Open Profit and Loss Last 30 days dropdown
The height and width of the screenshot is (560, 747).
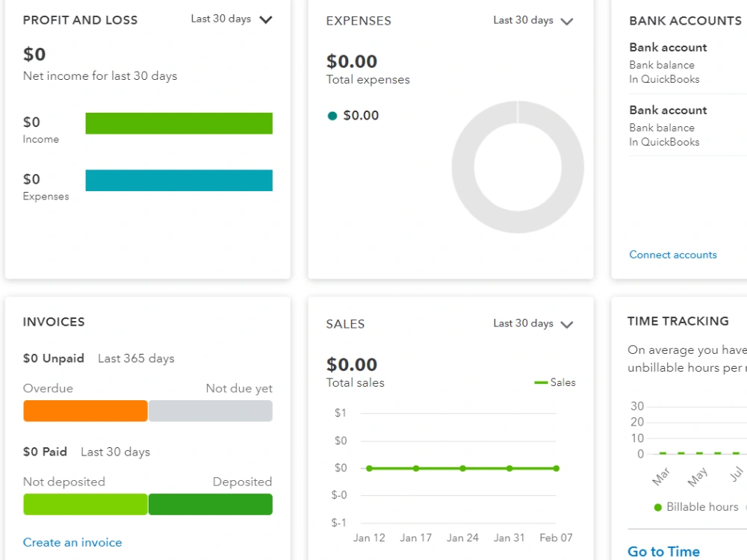(232, 19)
